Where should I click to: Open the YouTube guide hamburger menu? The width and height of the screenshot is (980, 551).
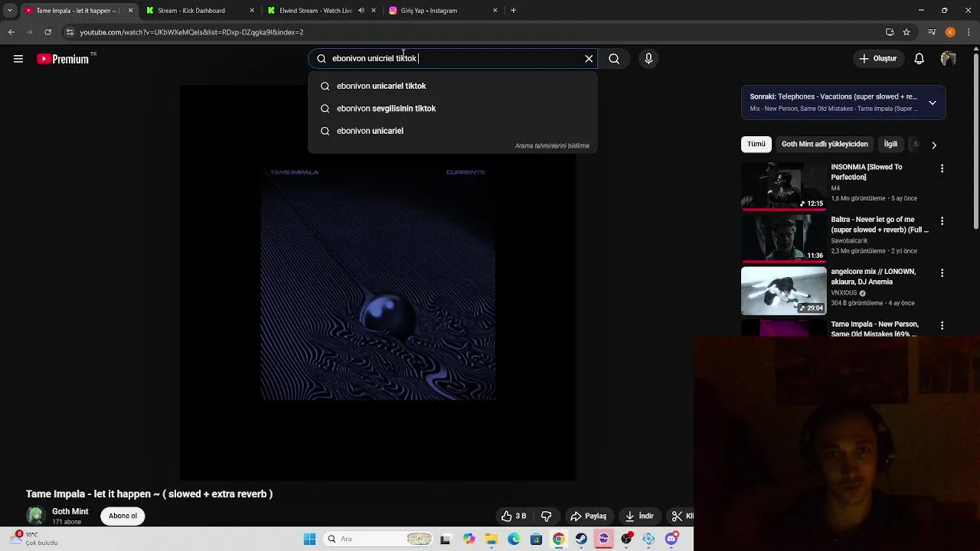[18, 59]
